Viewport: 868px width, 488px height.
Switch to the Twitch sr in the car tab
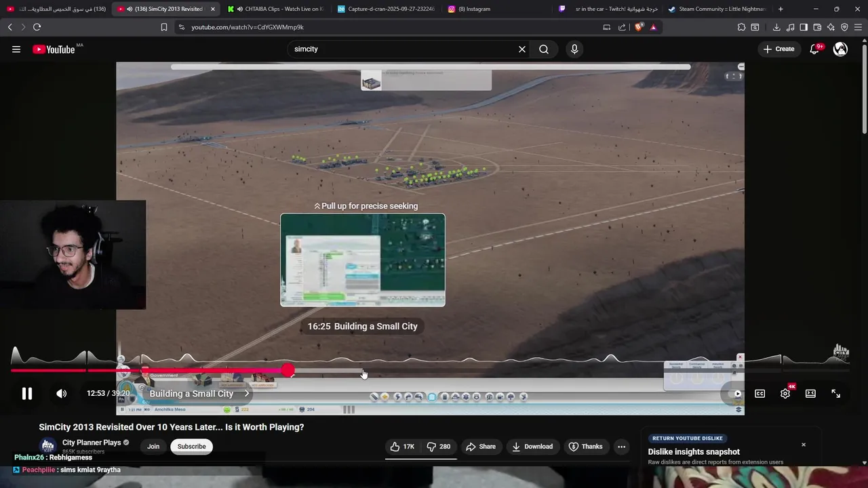[x=608, y=9]
